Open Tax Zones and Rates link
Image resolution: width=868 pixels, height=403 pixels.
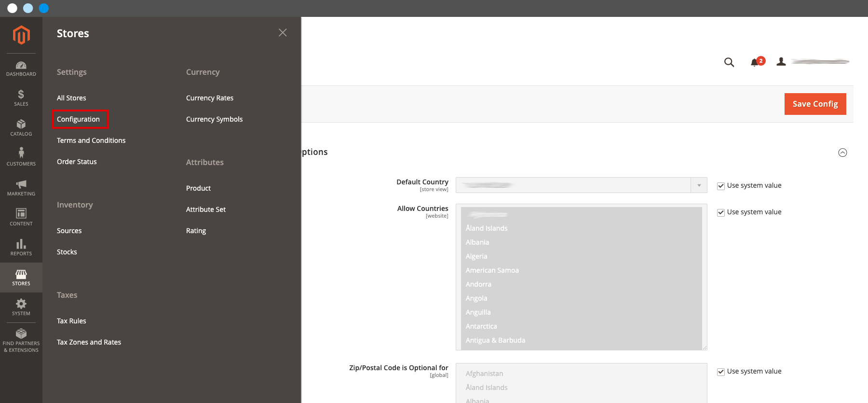[89, 342]
